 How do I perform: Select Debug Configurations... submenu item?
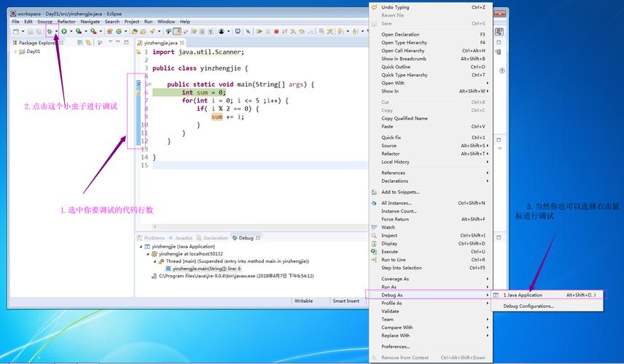(547, 306)
